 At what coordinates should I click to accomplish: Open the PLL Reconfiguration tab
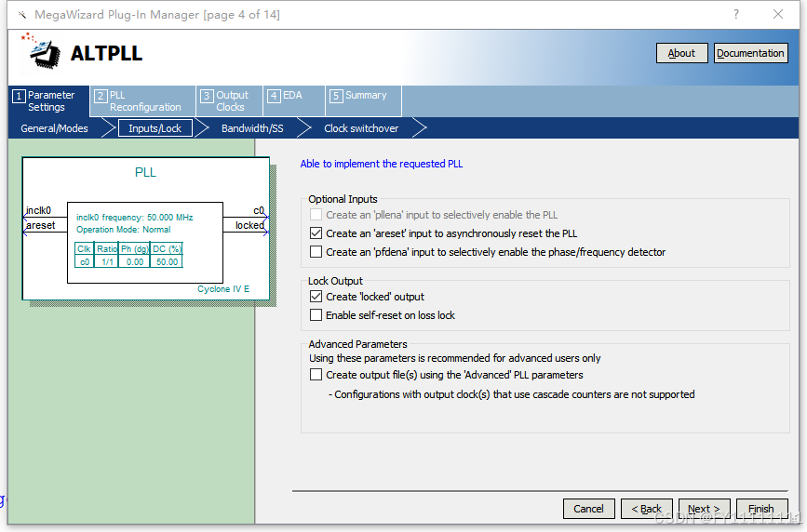[142, 100]
